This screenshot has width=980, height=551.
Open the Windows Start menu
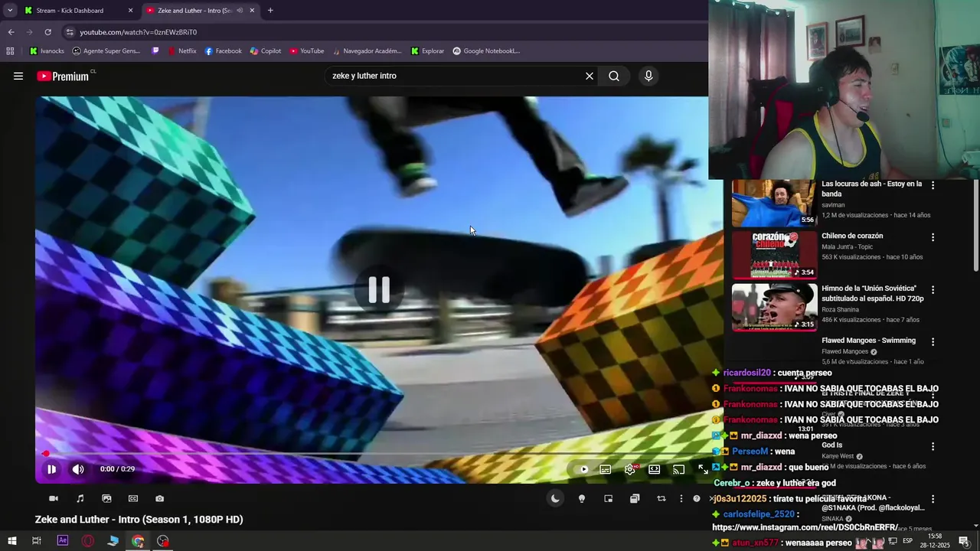pyautogui.click(x=11, y=541)
